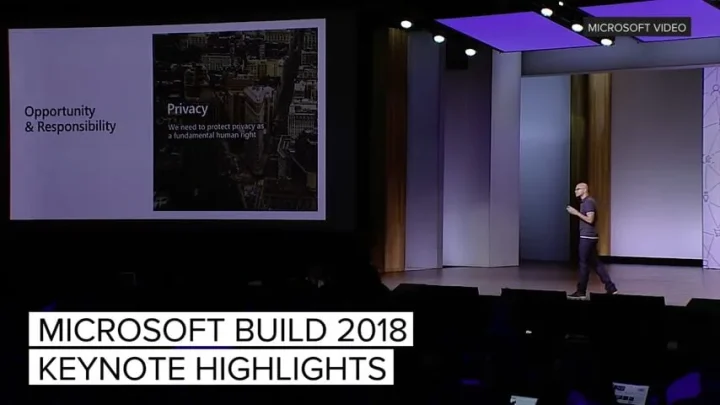Click the 'MICROSOFT BUILD 2018' caption
This screenshot has height=405, width=720.
221,329
